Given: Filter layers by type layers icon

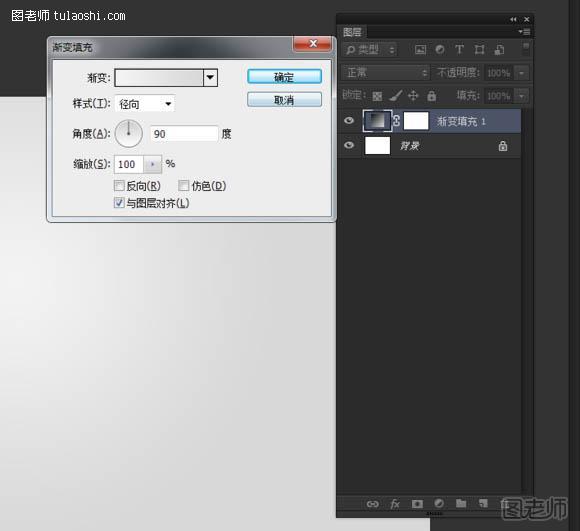Looking at the screenshot, I should (459, 50).
